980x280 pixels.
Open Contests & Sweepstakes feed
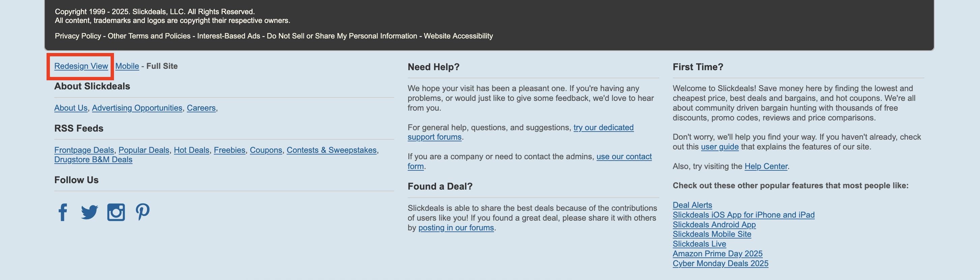332,150
